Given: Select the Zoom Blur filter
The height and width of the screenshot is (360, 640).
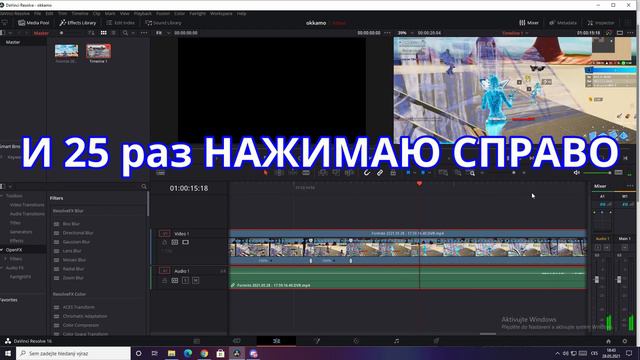Looking at the screenshot, I should 73,278.
